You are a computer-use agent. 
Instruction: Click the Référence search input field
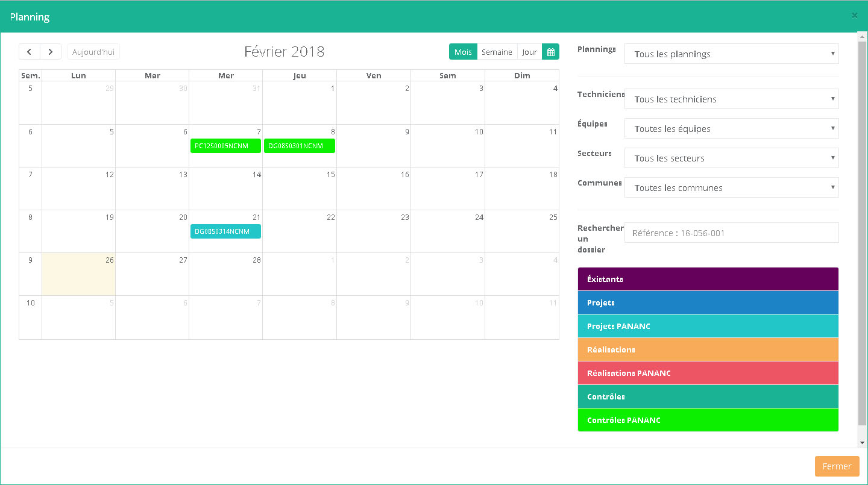(x=731, y=233)
